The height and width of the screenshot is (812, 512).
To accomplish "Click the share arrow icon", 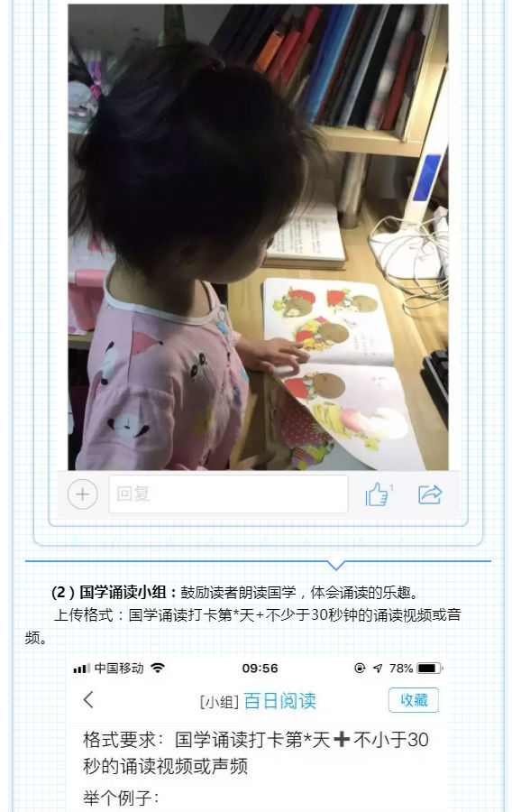I will (430, 494).
